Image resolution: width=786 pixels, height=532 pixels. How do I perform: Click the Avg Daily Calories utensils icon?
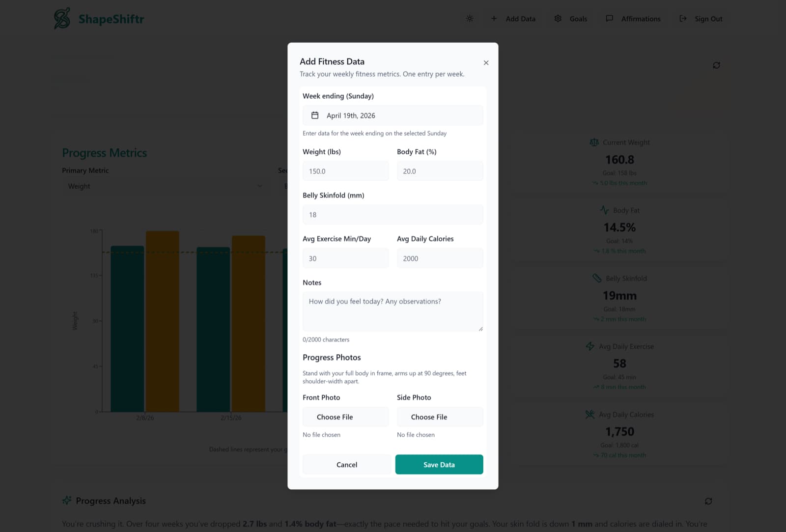(590, 415)
